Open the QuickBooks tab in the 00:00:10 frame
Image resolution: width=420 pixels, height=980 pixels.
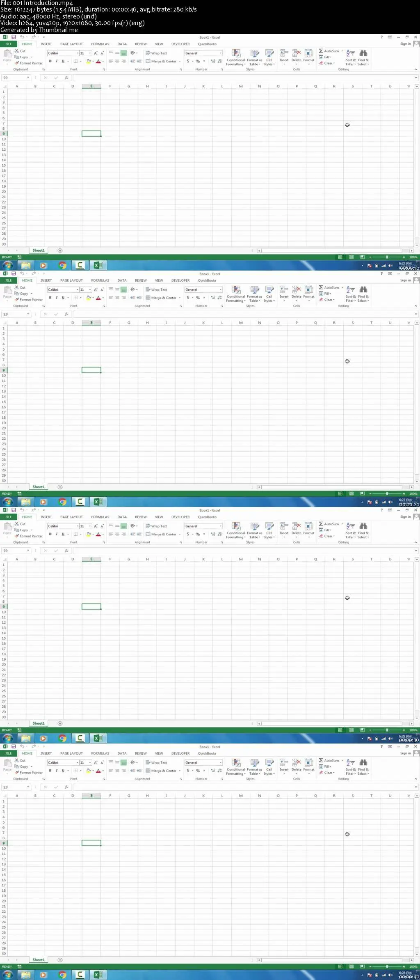point(207,44)
